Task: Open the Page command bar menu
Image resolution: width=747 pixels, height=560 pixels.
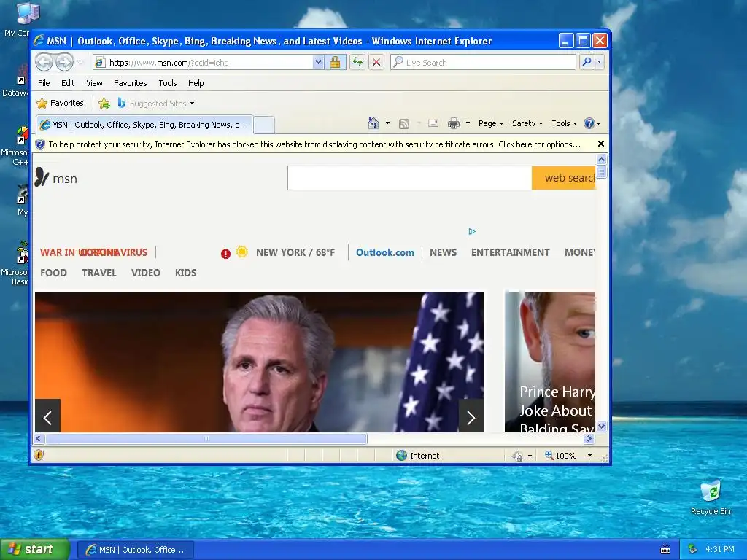Action: click(491, 123)
